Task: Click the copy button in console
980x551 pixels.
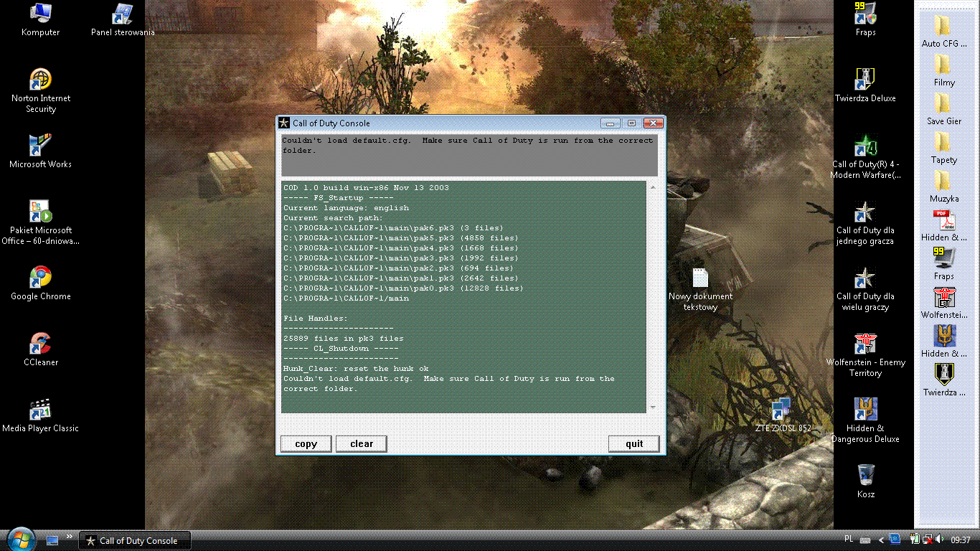Action: pos(306,444)
